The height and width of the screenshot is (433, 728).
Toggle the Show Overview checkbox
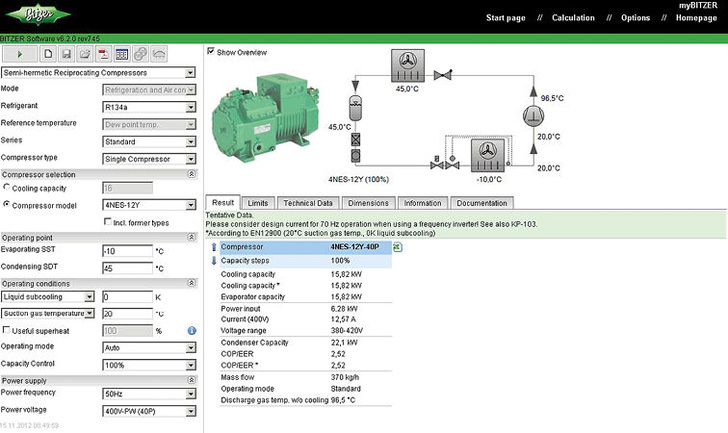211,51
